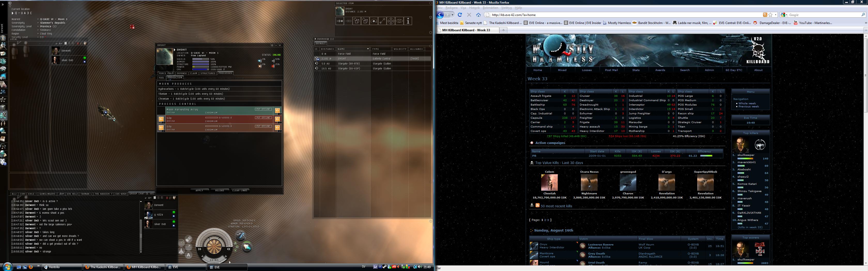Click the pin icon in OHSHIT window title bar
Image resolution: width=868 pixels, height=271 pixels.
tap(272, 45)
